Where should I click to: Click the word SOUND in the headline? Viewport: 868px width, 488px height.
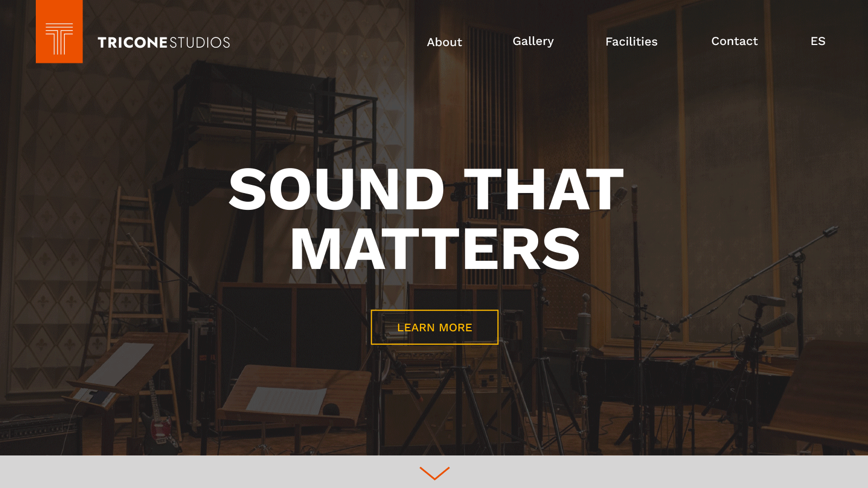point(336,189)
